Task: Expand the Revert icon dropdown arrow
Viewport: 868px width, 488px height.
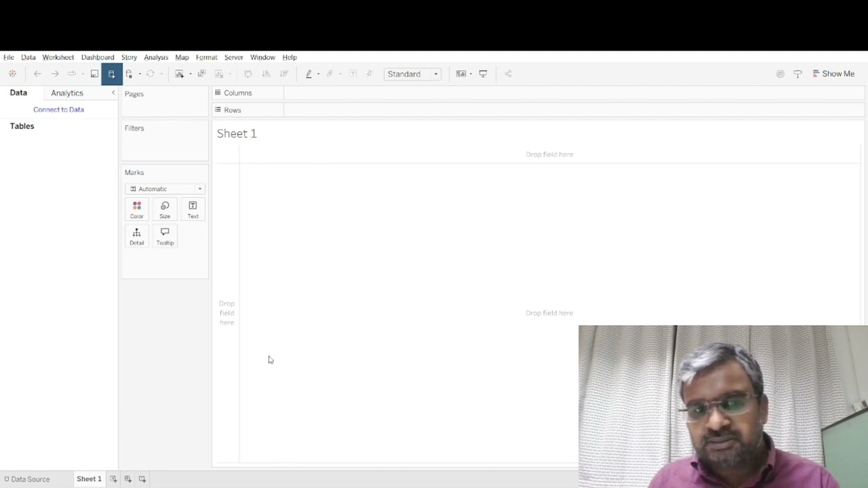Action: coord(83,74)
